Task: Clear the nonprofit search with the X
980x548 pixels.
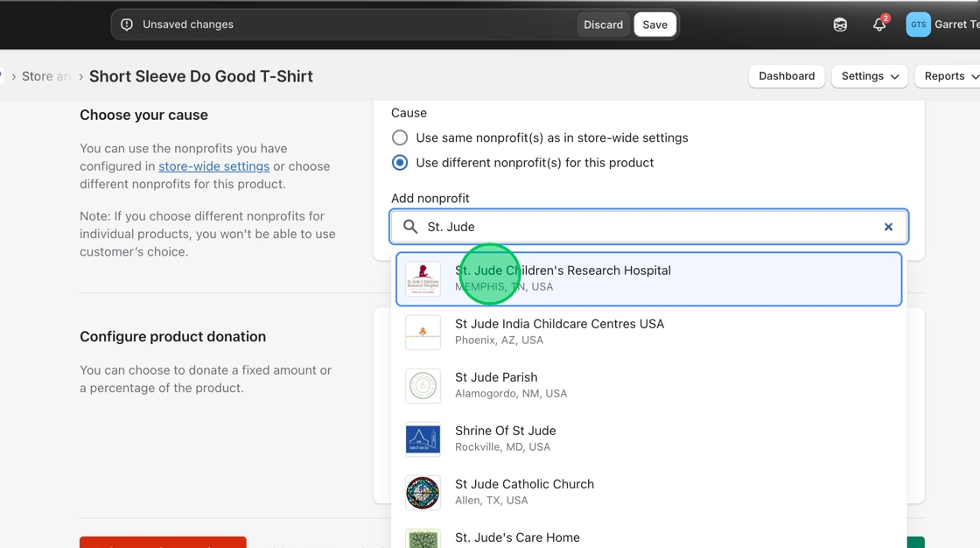Action: click(888, 227)
